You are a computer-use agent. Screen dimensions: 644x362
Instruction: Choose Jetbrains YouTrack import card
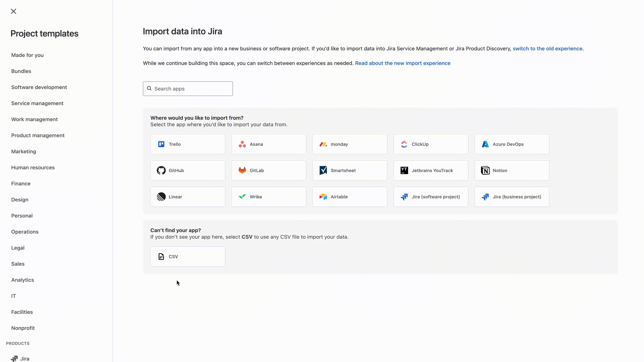[x=431, y=170]
